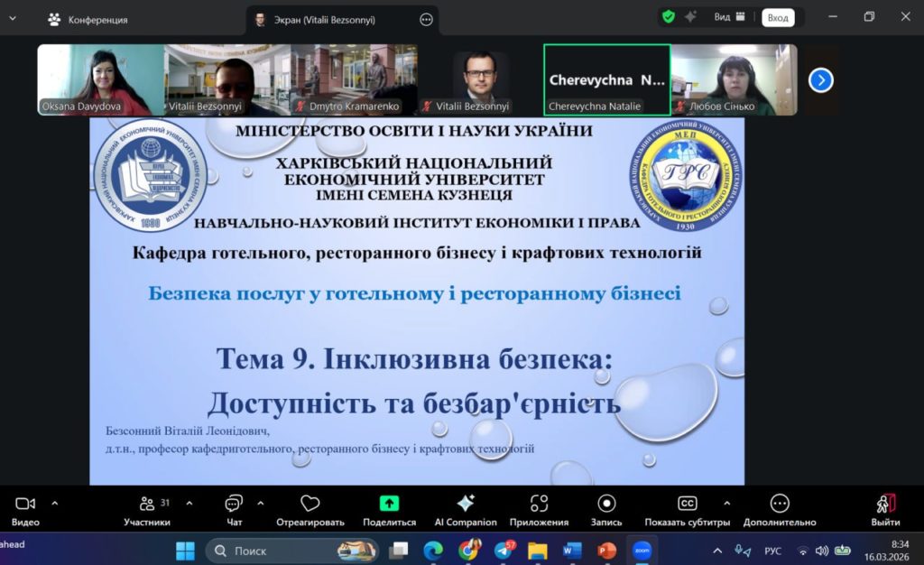924x565 pixels.
Task: Select Oksana Davydova's video thumbnail
Action: tap(100, 79)
